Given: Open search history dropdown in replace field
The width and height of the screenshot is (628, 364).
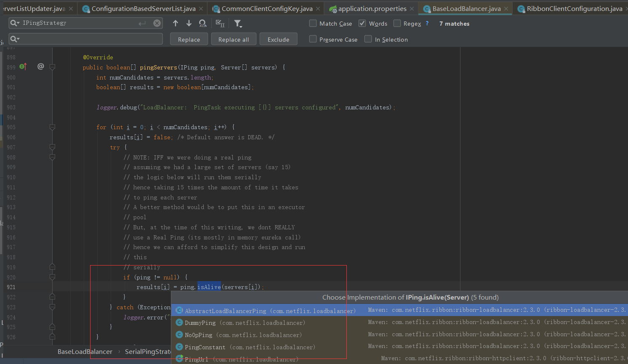Looking at the screenshot, I should (15, 39).
